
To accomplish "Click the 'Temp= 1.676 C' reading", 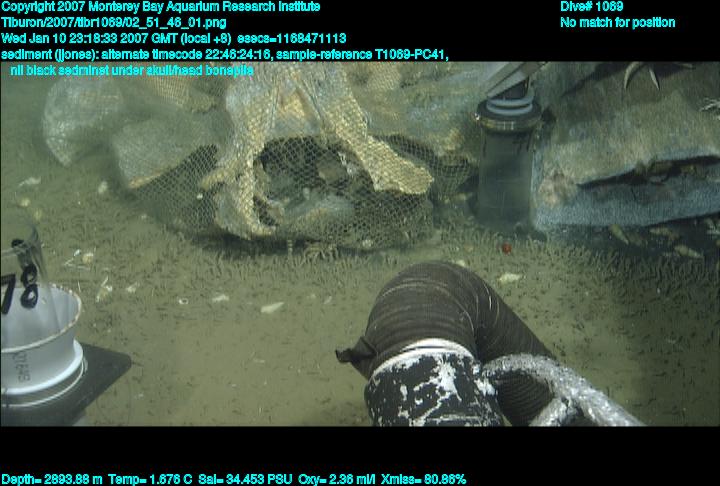I will point(150,480).
